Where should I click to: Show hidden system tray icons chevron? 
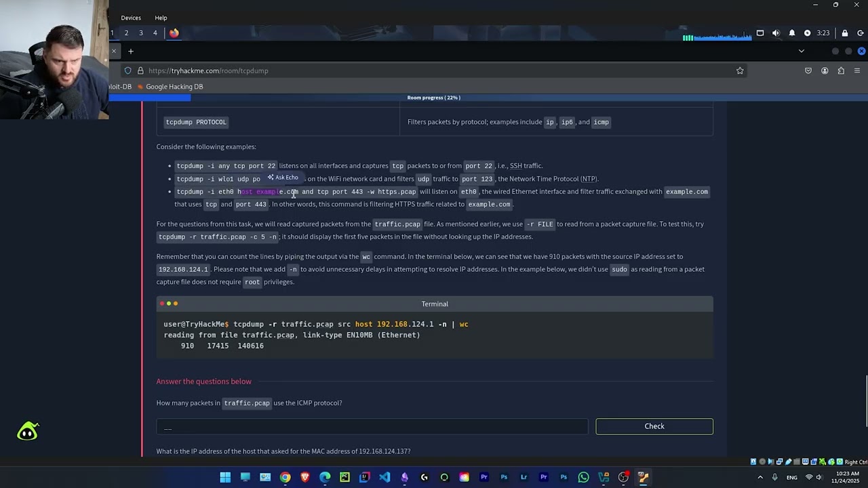pos(759,477)
